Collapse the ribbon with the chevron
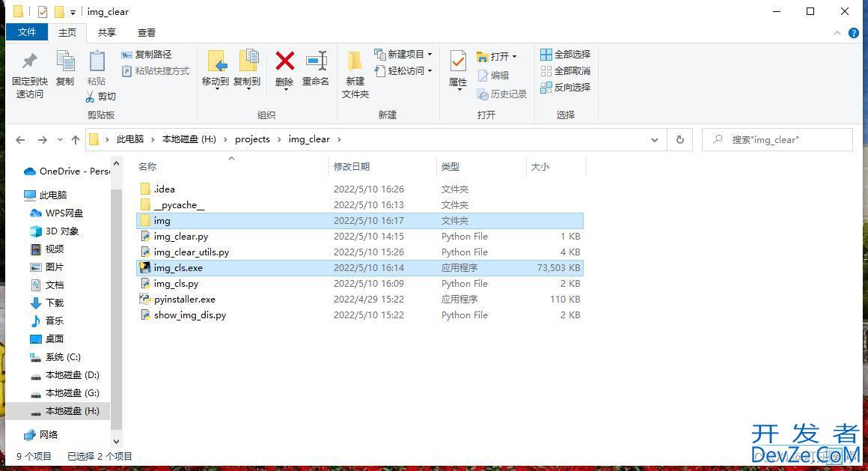 point(837,33)
